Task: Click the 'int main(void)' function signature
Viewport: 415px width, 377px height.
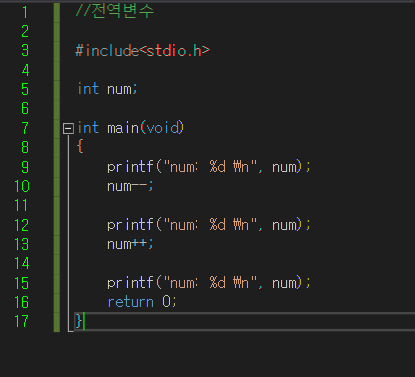Action: tap(130, 128)
